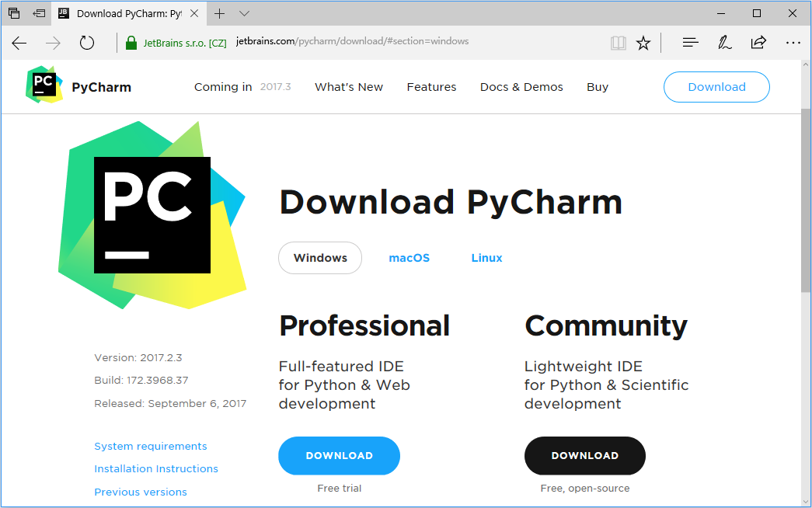This screenshot has height=508, width=812.
Task: Click the PyCharm site name text
Action: 102,88
